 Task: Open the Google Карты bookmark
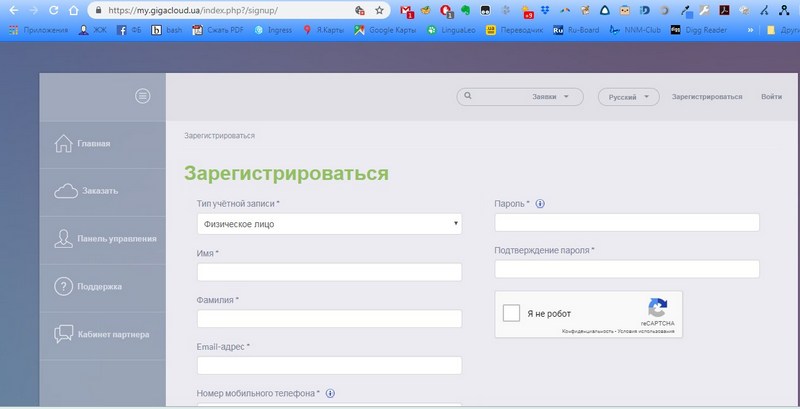[x=385, y=30]
